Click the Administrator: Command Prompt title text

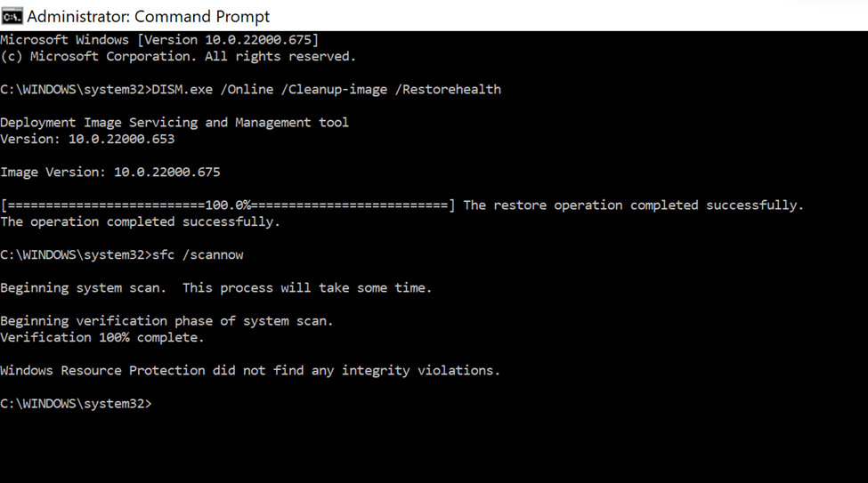click(x=149, y=17)
